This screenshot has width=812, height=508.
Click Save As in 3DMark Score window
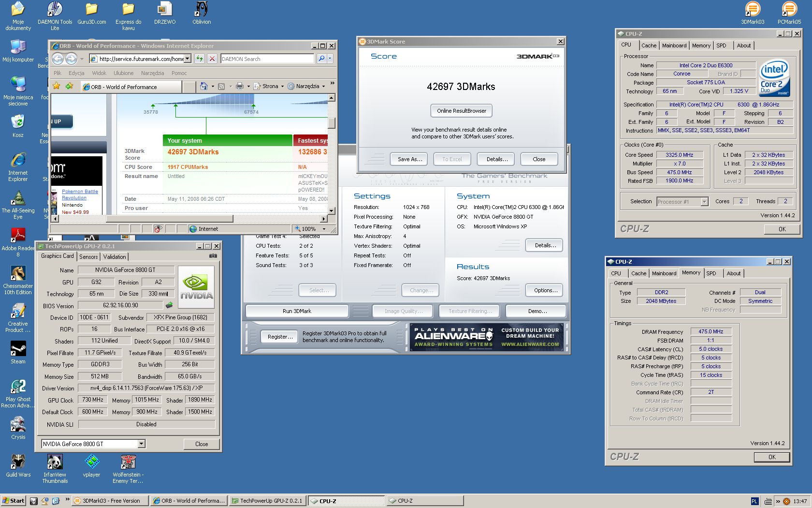pyautogui.click(x=409, y=159)
